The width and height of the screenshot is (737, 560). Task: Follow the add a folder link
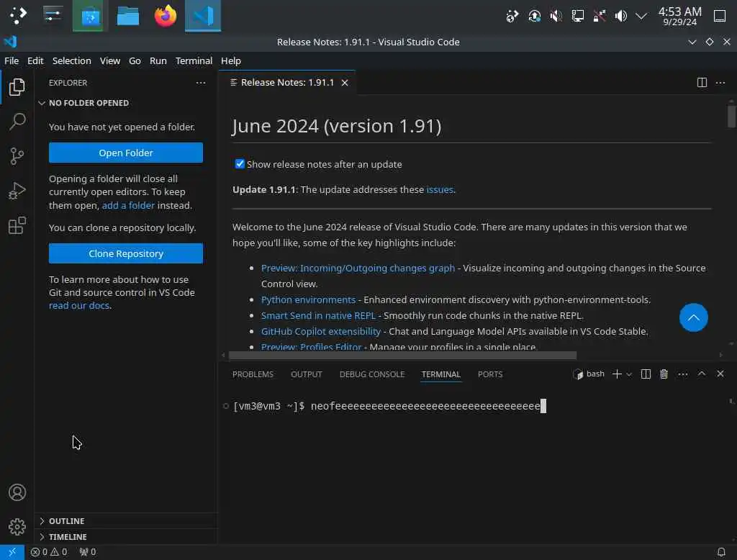[x=128, y=205]
